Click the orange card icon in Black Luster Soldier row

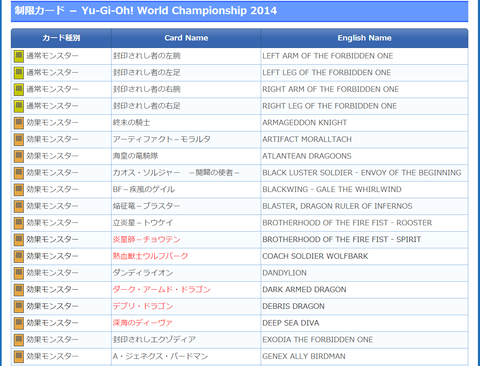pos(19,173)
